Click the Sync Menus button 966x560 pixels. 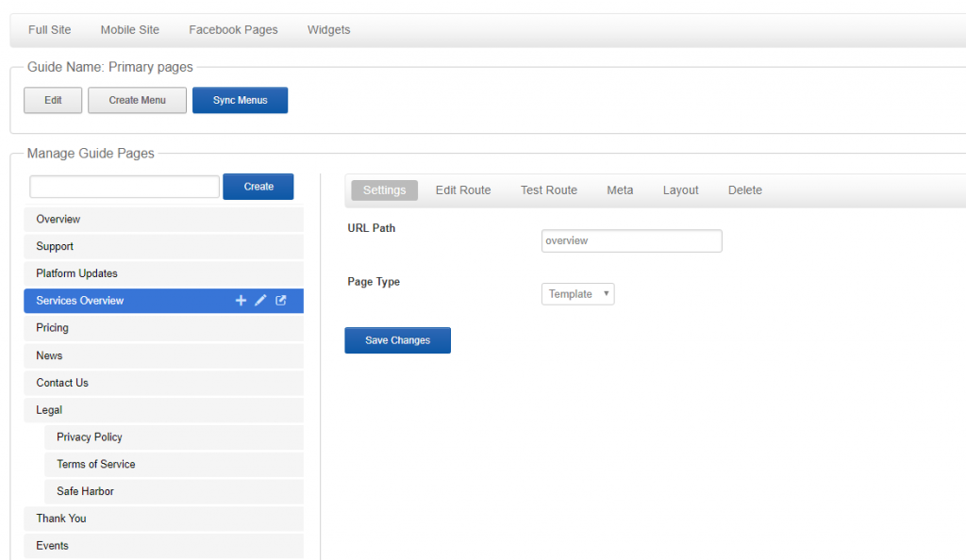[241, 100]
